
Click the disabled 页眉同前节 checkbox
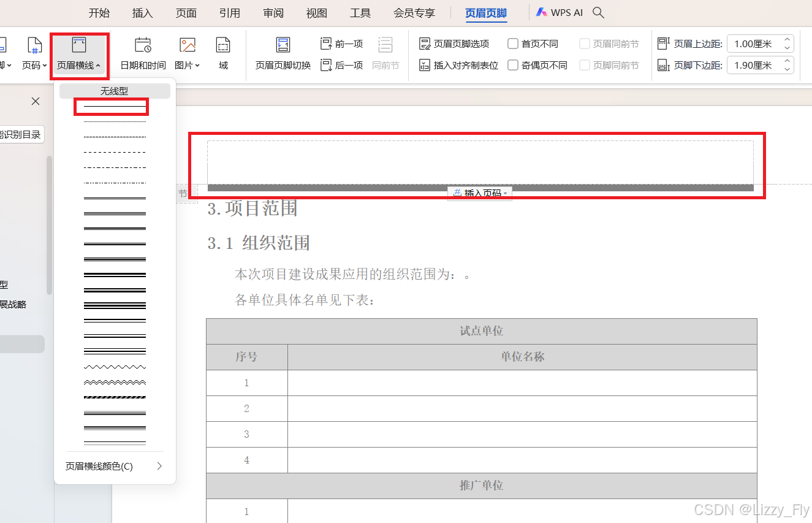click(585, 44)
